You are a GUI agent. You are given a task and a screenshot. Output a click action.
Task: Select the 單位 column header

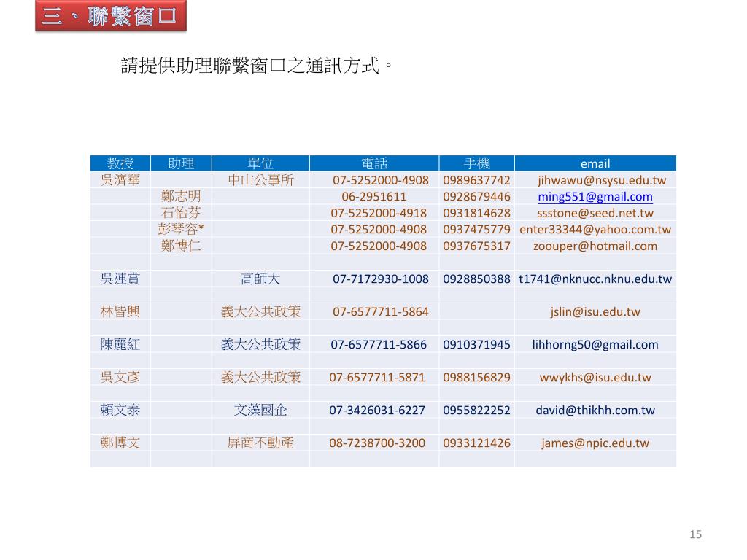[260, 163]
